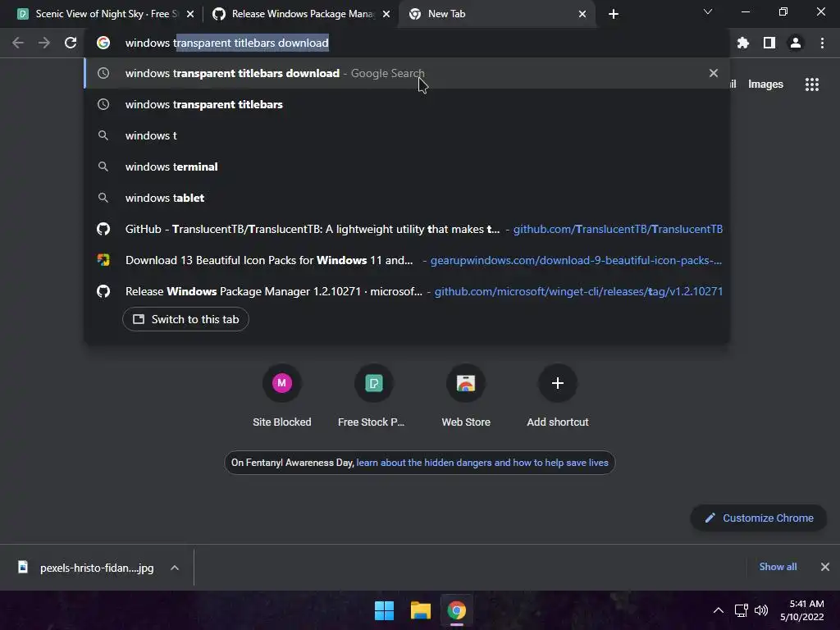Screen dimensions: 840x630
Task: Click the browser back arrow
Action: pos(18,43)
